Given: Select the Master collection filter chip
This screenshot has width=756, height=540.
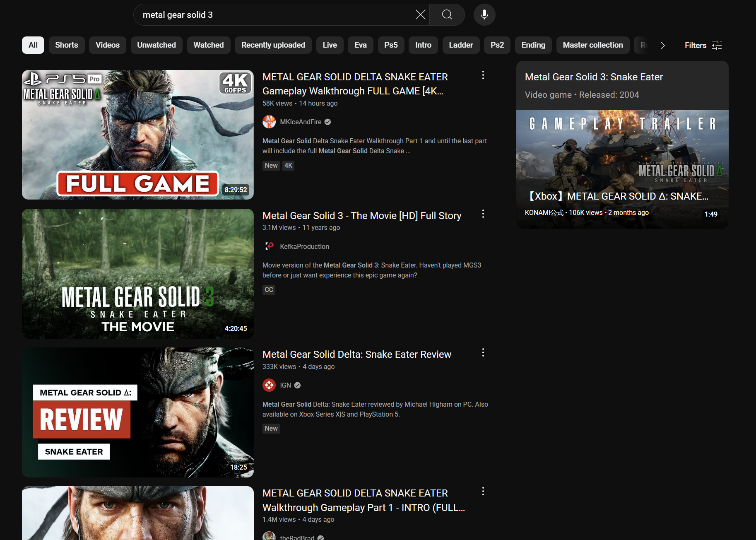Looking at the screenshot, I should point(593,45).
